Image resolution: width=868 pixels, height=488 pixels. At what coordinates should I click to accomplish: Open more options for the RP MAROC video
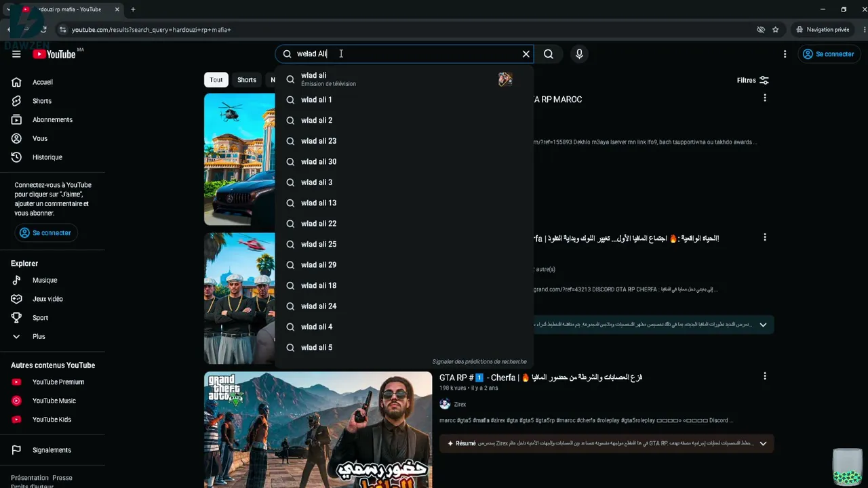765,98
